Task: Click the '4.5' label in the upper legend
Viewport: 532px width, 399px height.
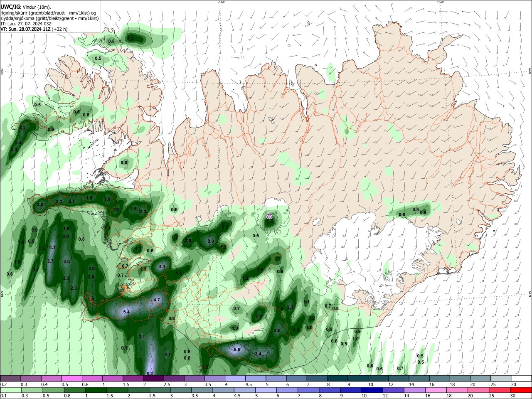Action: point(249,384)
